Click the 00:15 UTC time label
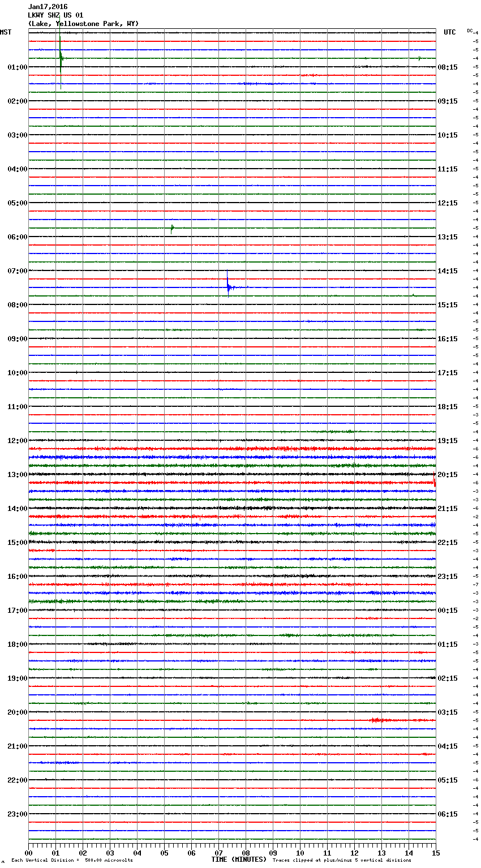 tap(448, 611)
